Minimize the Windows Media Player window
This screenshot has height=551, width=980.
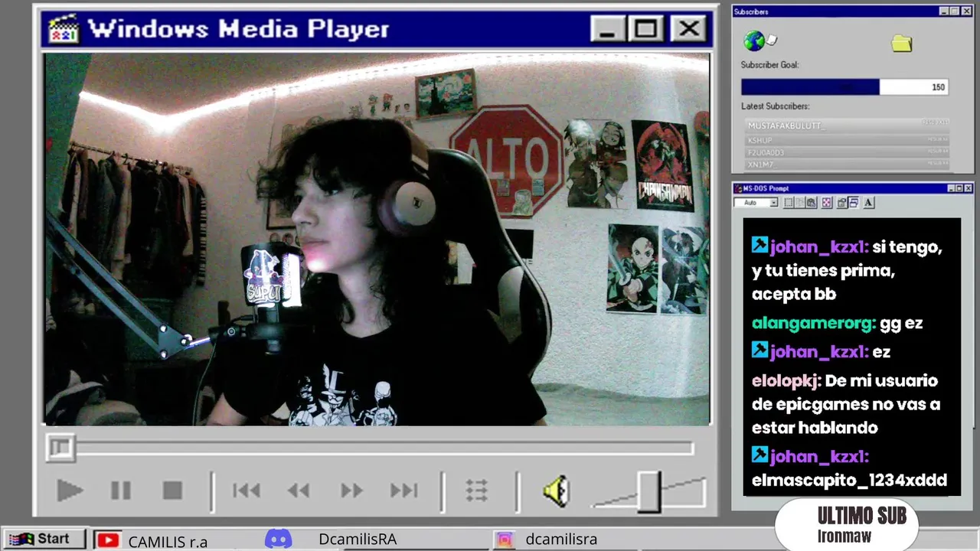[608, 29]
